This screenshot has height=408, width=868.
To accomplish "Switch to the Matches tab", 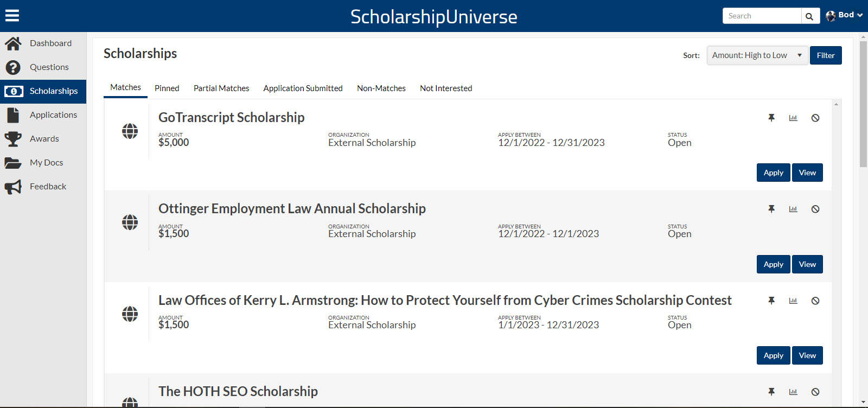I will (x=125, y=87).
